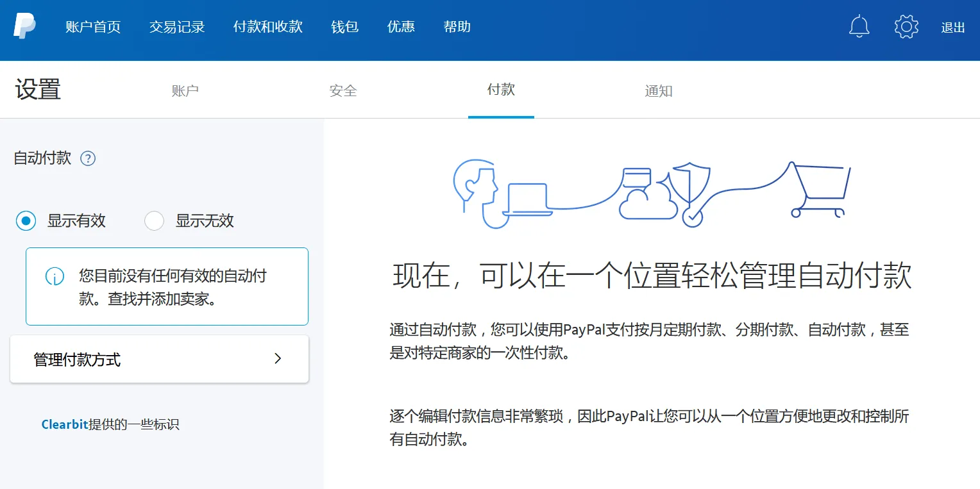
Task: Open the settings gear icon
Action: point(906,26)
